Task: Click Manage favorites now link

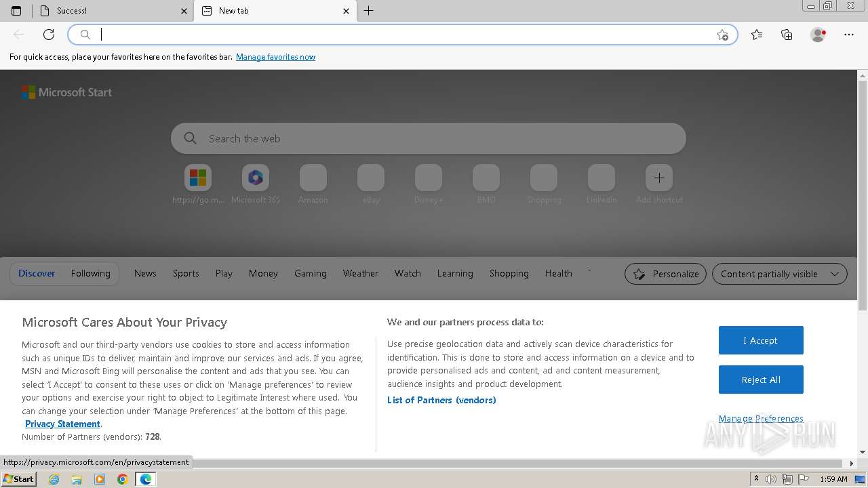Action: [275, 57]
